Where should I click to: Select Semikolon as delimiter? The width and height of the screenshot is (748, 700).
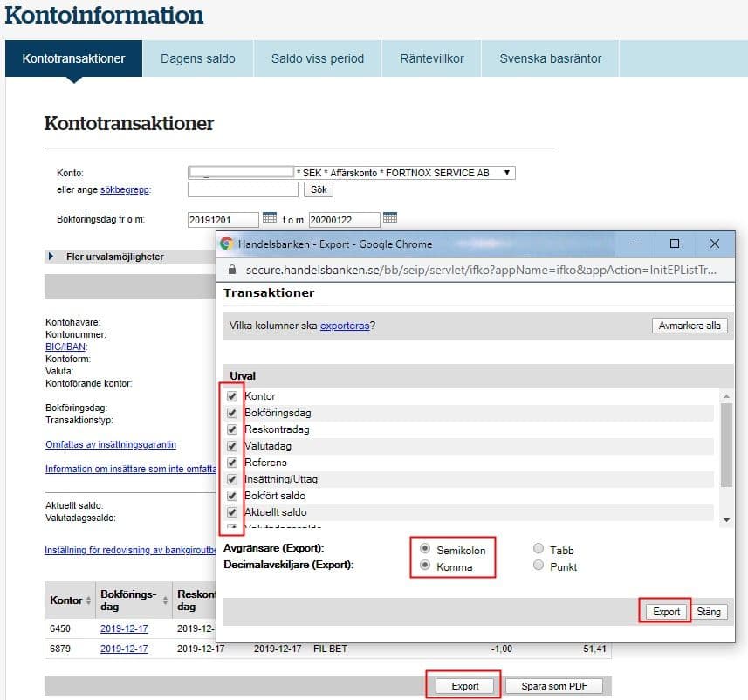[424, 548]
